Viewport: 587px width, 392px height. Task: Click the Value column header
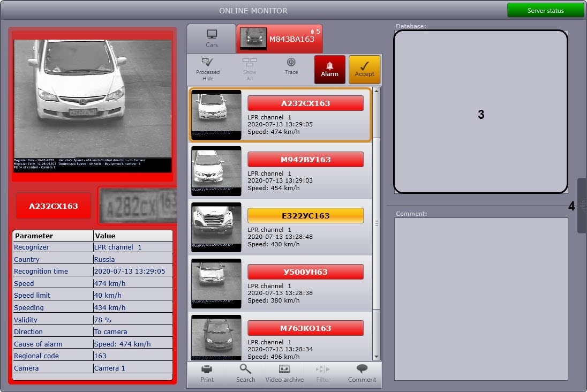(x=133, y=236)
